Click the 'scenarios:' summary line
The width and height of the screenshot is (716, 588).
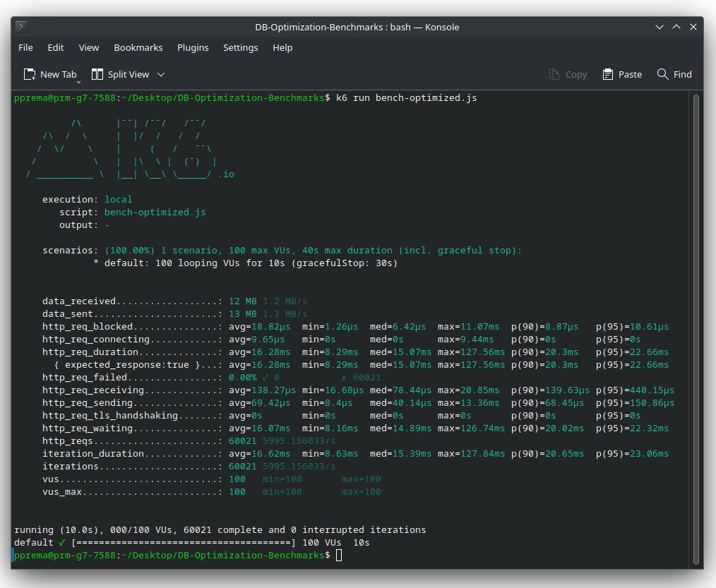(282, 251)
